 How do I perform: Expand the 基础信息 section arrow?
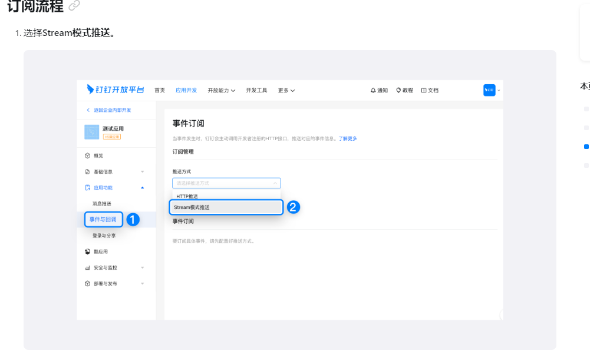pos(143,172)
